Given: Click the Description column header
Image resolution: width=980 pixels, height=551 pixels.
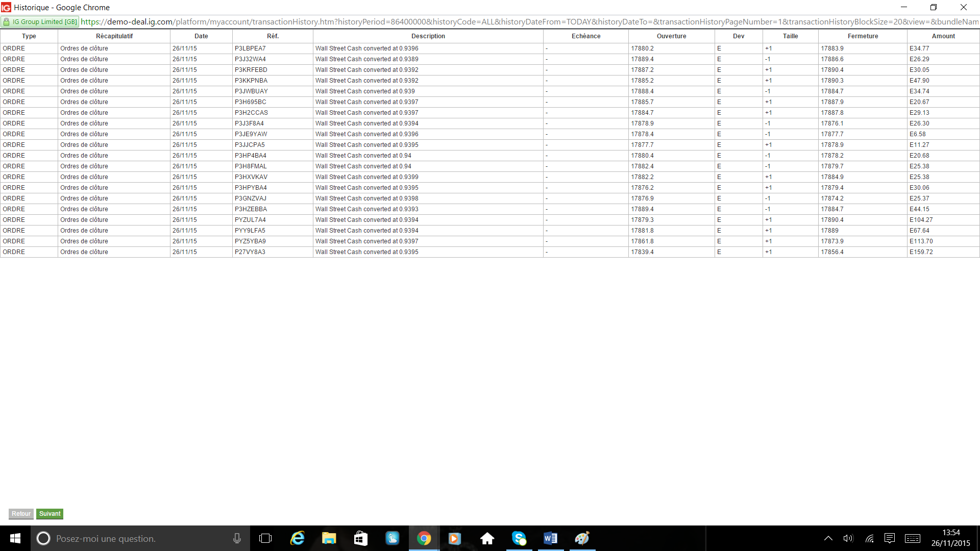Looking at the screenshot, I should pos(428,36).
